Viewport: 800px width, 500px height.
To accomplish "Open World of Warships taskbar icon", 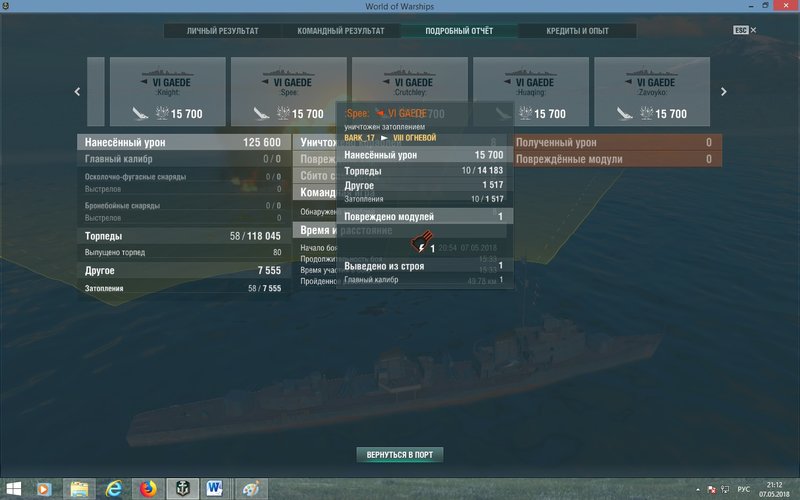I will [x=182, y=489].
